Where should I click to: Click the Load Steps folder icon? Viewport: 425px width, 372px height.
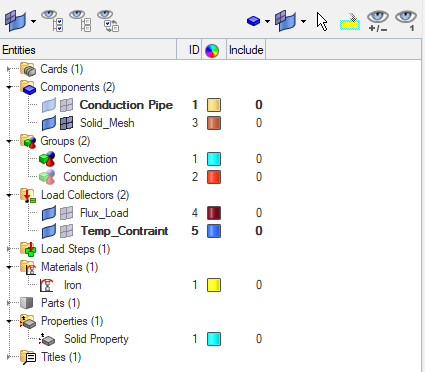(x=28, y=249)
